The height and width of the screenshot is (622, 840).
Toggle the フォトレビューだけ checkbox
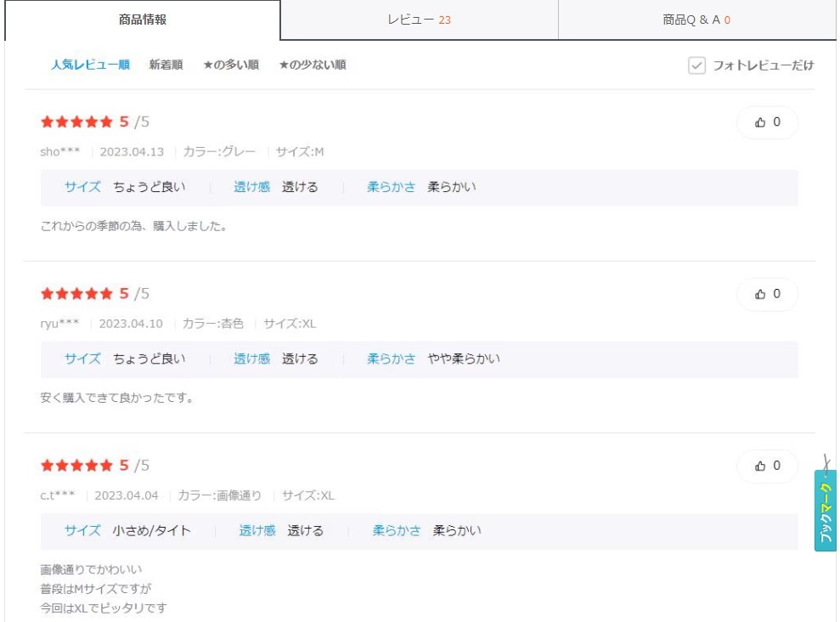point(696,65)
